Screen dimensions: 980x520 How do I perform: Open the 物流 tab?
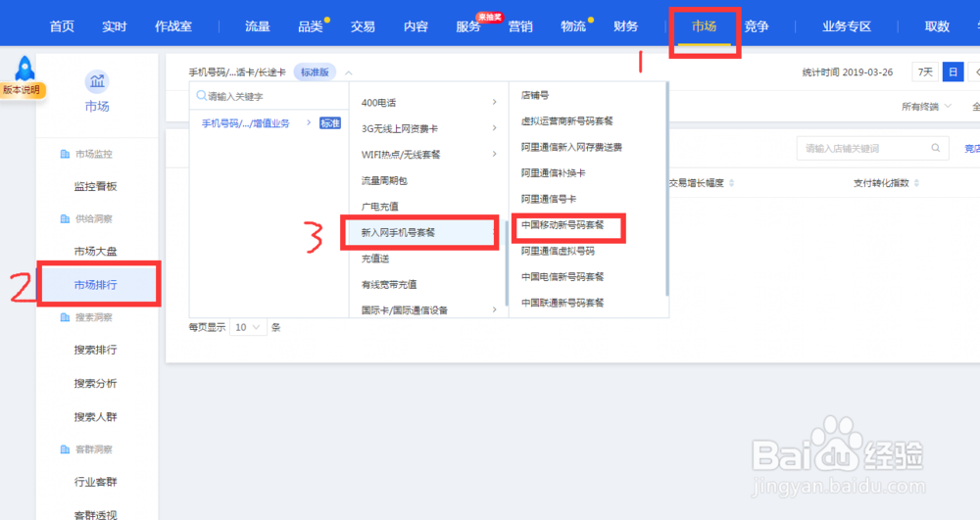(573, 26)
